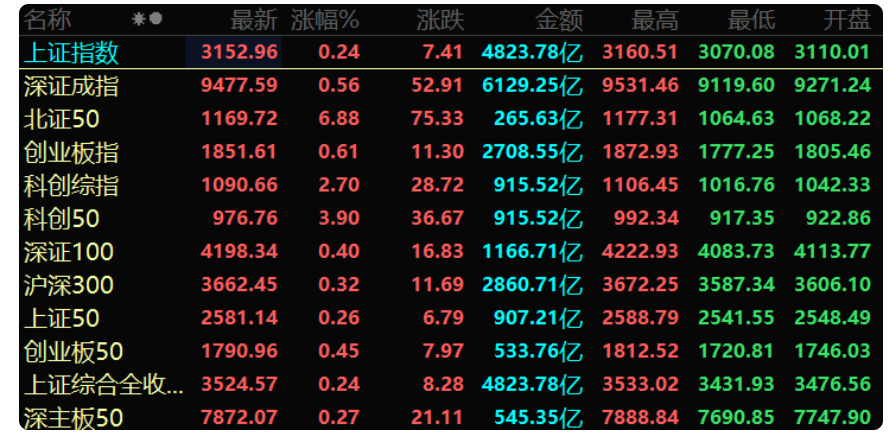Click latest price 3524.57 of 上证综合全收
Screen dimensions: 891x438
point(239,385)
